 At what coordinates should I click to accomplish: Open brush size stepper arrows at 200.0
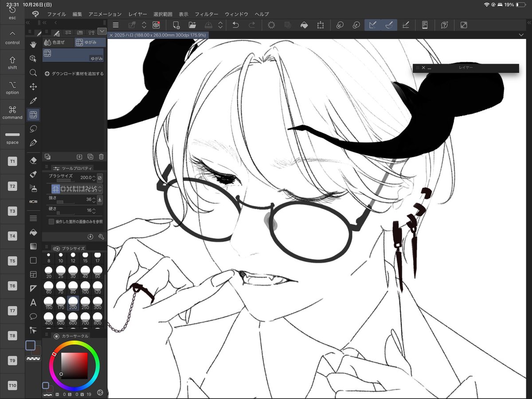[94, 177]
